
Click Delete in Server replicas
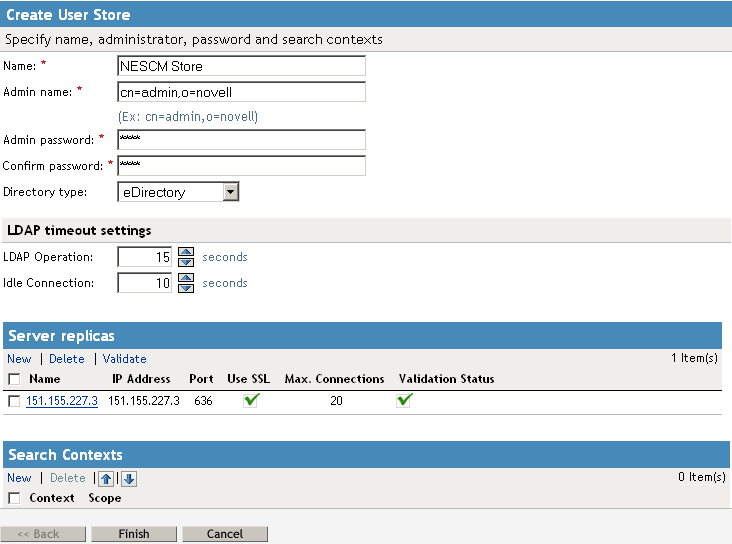coord(67,359)
